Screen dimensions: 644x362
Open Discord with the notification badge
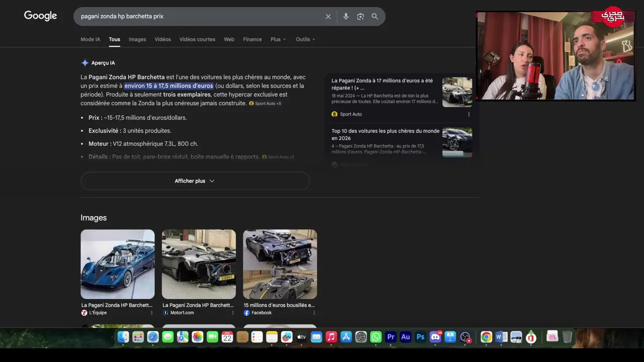click(435, 337)
